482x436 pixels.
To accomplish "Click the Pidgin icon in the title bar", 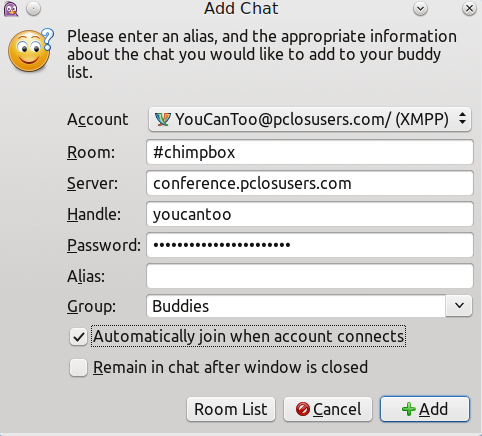I will coord(11,9).
